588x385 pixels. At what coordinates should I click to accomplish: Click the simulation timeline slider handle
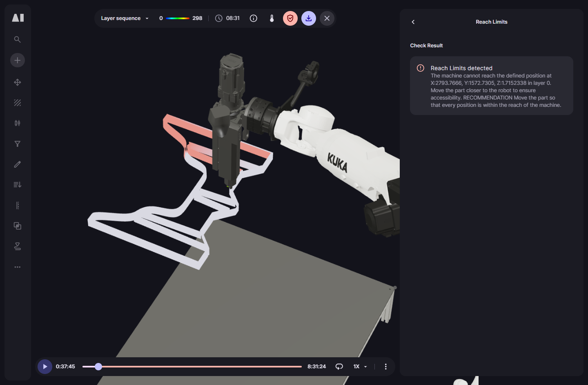98,367
